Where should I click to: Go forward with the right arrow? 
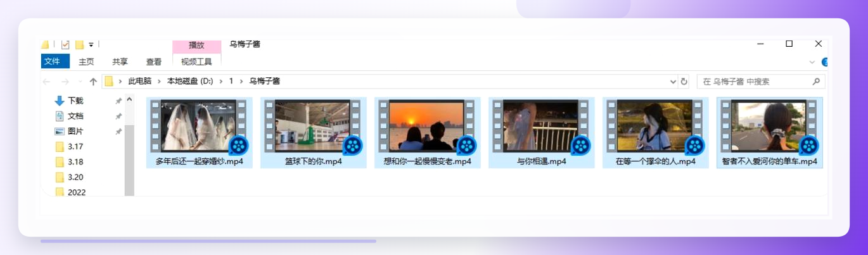coord(65,82)
